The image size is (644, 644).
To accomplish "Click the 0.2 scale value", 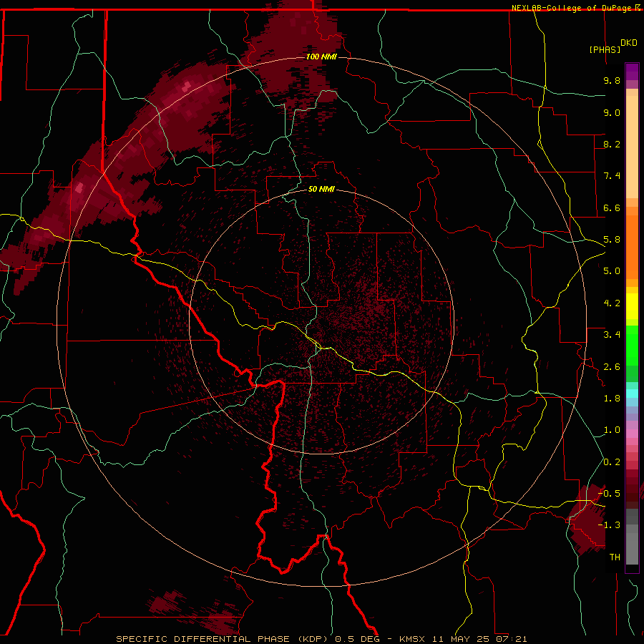I will pyautogui.click(x=612, y=462).
